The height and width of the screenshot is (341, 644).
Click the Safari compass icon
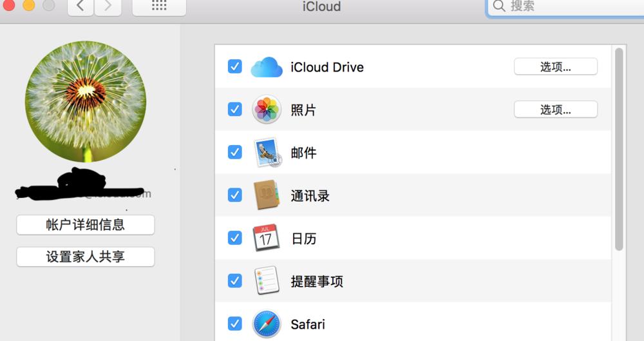coord(267,324)
